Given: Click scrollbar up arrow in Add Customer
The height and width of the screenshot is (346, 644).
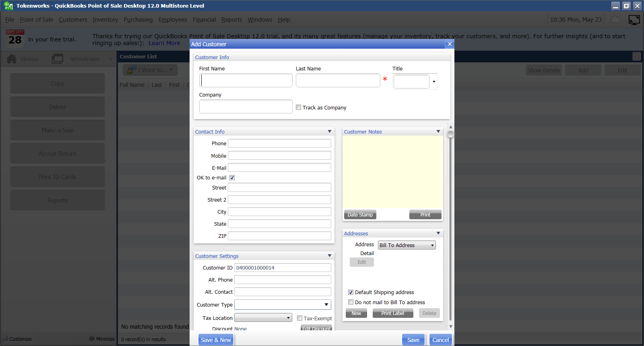Looking at the screenshot, I should coord(450,127).
